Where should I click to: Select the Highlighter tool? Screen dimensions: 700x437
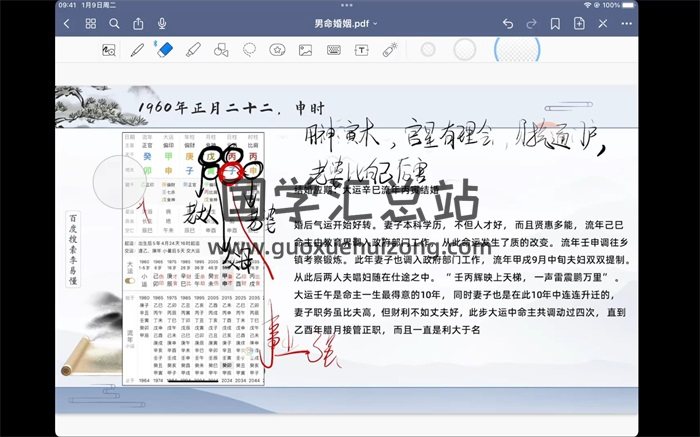pyautogui.click(x=193, y=49)
